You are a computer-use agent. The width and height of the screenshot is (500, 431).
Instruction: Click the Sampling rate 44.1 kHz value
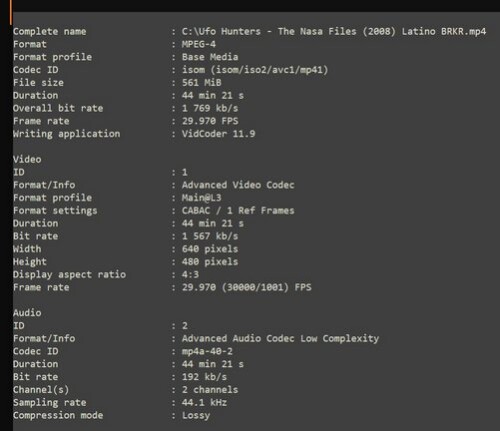204,403
